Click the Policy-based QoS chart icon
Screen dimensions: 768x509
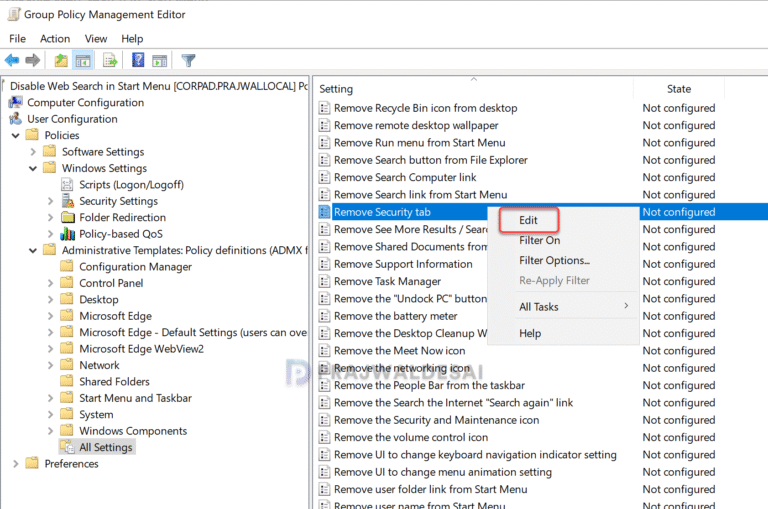68,234
